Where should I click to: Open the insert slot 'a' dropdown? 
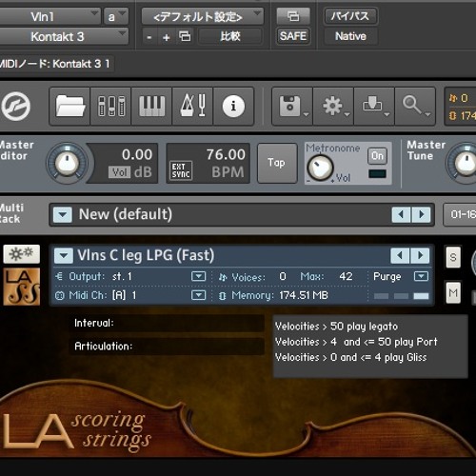coord(116,16)
